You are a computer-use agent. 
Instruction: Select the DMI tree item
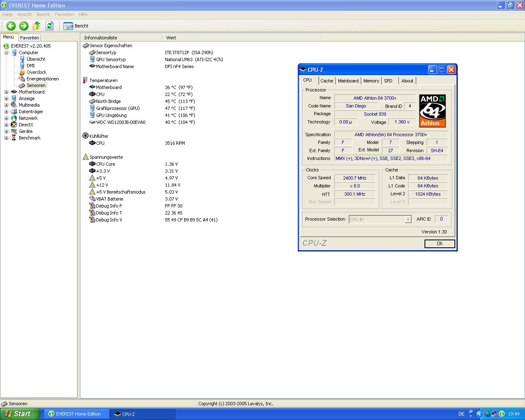point(31,66)
